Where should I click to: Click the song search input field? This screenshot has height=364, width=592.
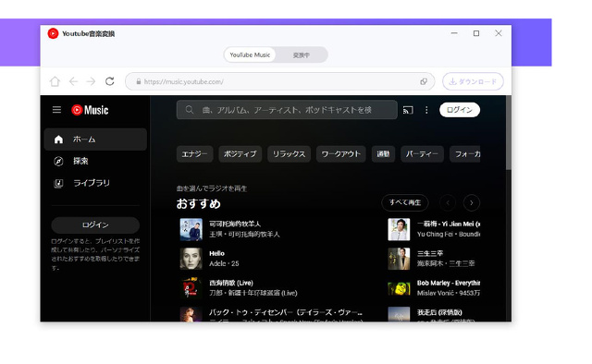tap(287, 110)
